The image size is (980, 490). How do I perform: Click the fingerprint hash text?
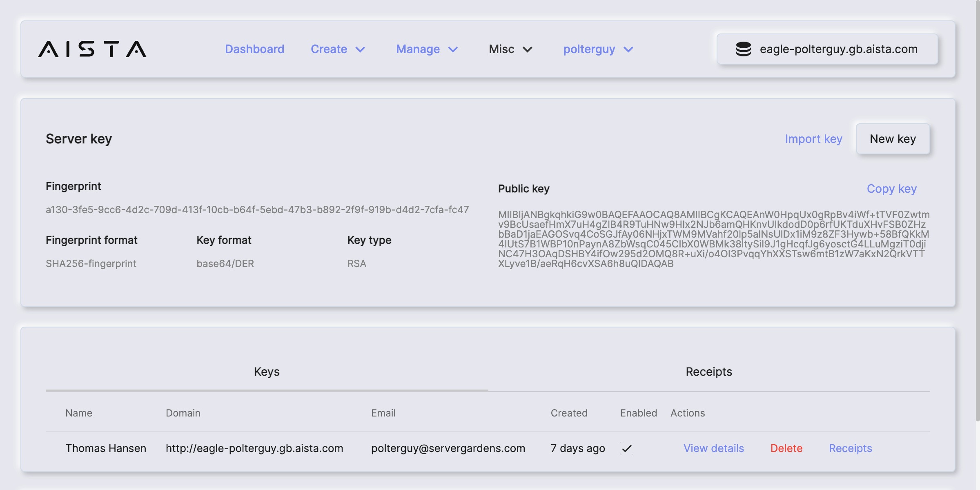[257, 209]
